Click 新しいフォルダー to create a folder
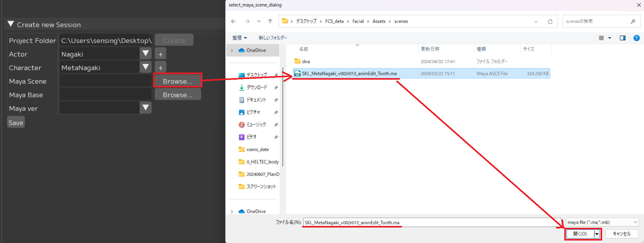The height and width of the screenshot is (243, 644). click(x=273, y=38)
